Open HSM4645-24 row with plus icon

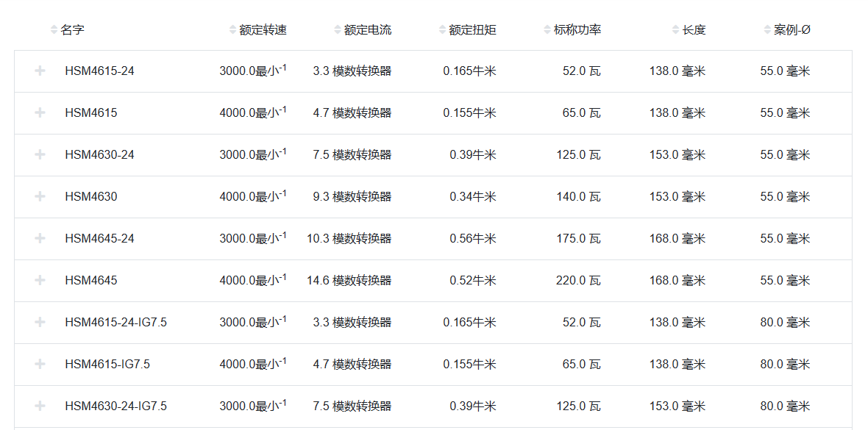(x=40, y=239)
